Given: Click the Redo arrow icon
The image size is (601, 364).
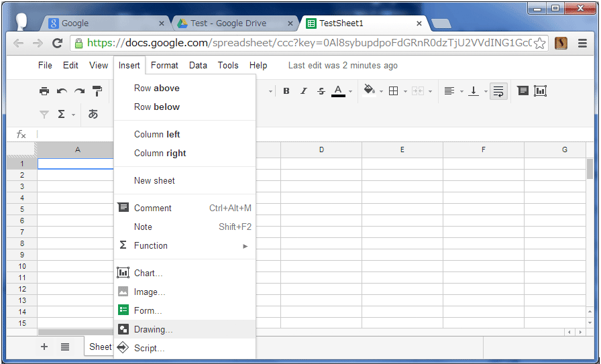Looking at the screenshot, I should 79,91.
